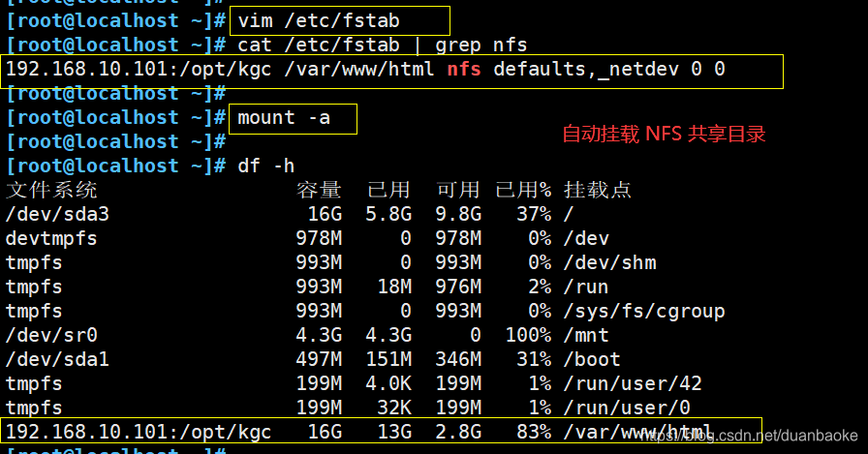Select the '/dev/sda3' filesystem entry
868x454 pixels.
[x=57, y=215]
